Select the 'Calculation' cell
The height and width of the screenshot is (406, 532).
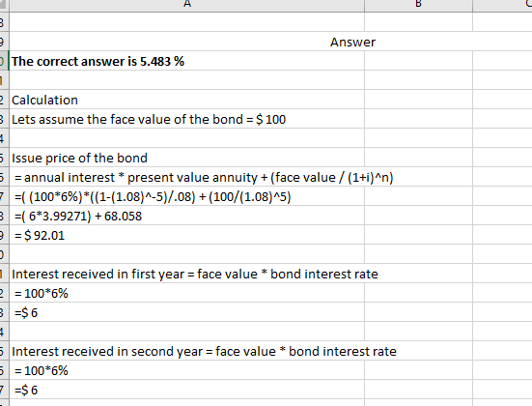click(x=187, y=100)
